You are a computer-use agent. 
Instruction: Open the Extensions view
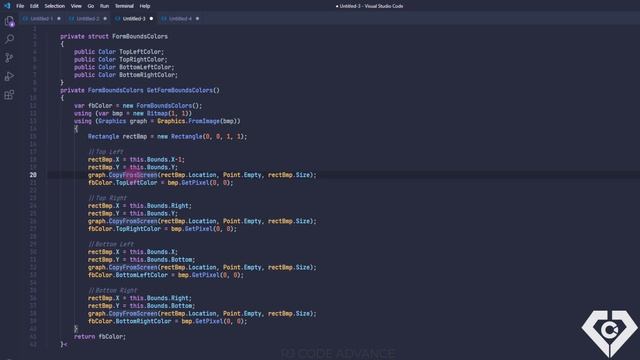pos(9,95)
